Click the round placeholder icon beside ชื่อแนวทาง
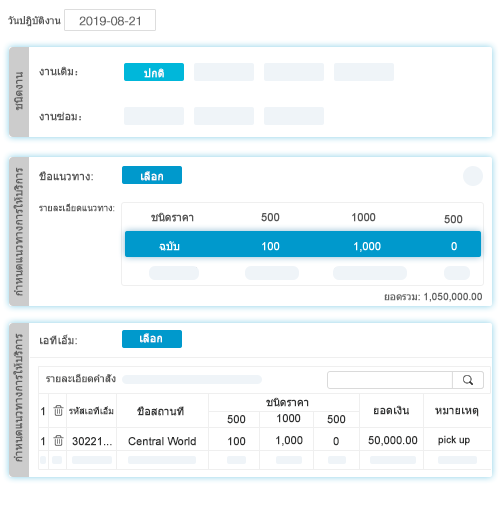503x521 pixels. 473,176
